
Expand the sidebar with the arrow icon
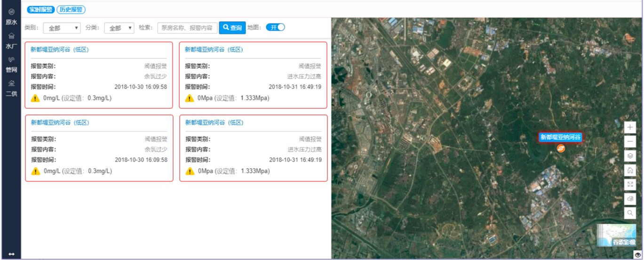(x=11, y=254)
